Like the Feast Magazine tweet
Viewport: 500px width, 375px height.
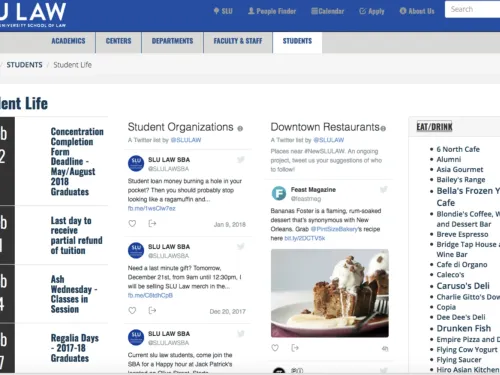(275, 348)
